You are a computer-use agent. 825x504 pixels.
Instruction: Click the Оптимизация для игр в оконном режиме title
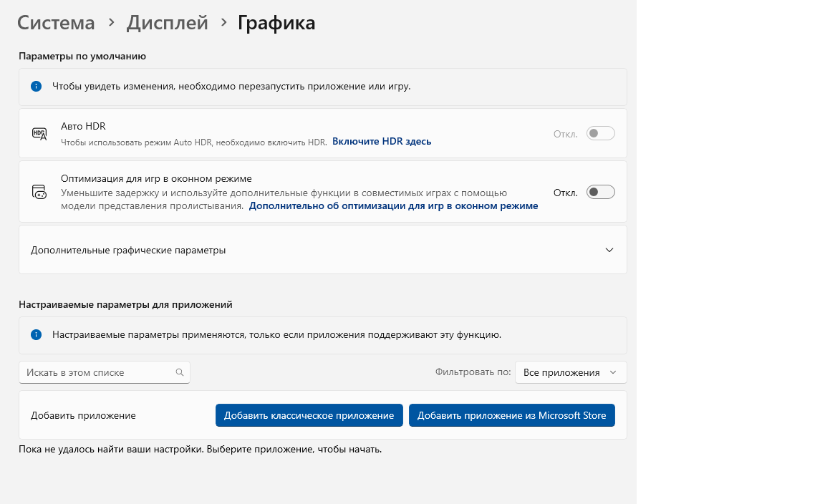coord(156,178)
